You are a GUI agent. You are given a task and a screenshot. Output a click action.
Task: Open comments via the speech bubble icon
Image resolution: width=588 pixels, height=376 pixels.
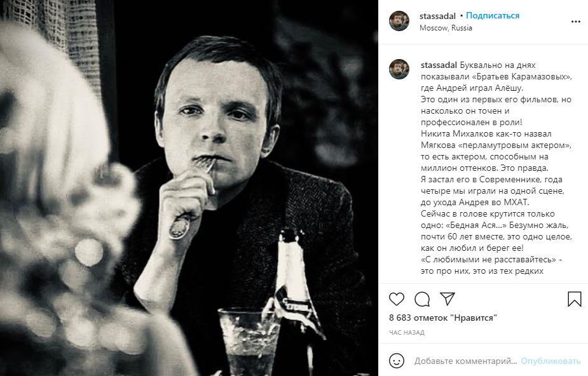click(x=422, y=299)
